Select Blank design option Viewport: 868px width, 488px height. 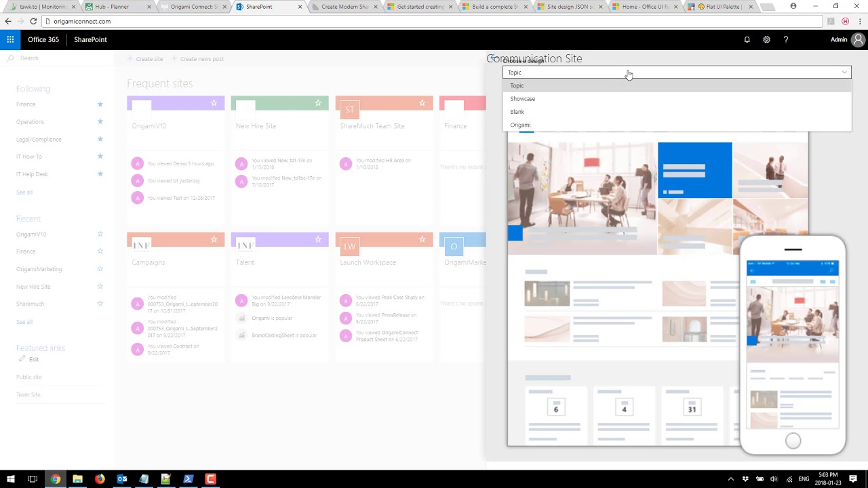point(677,112)
